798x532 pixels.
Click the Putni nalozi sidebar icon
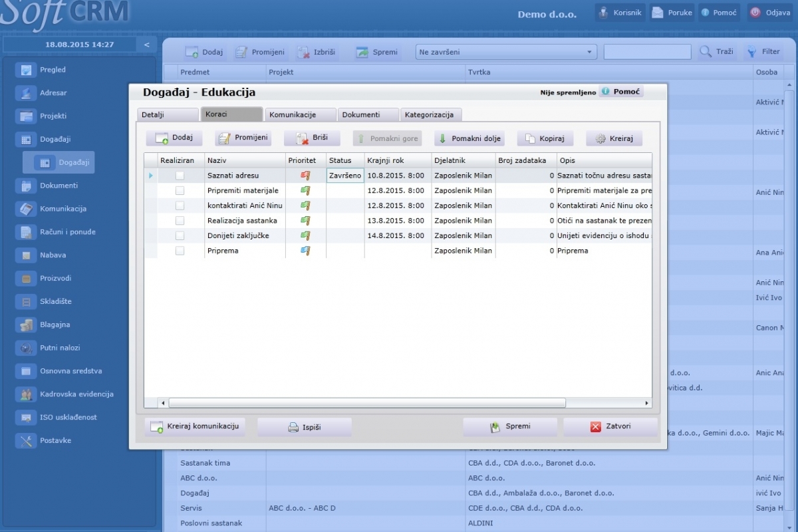click(27, 348)
